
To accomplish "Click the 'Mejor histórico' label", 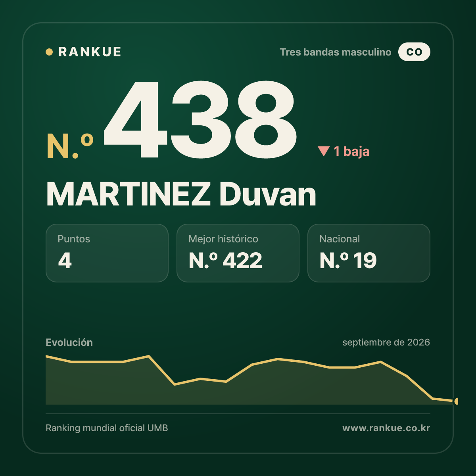I will click(223, 239).
